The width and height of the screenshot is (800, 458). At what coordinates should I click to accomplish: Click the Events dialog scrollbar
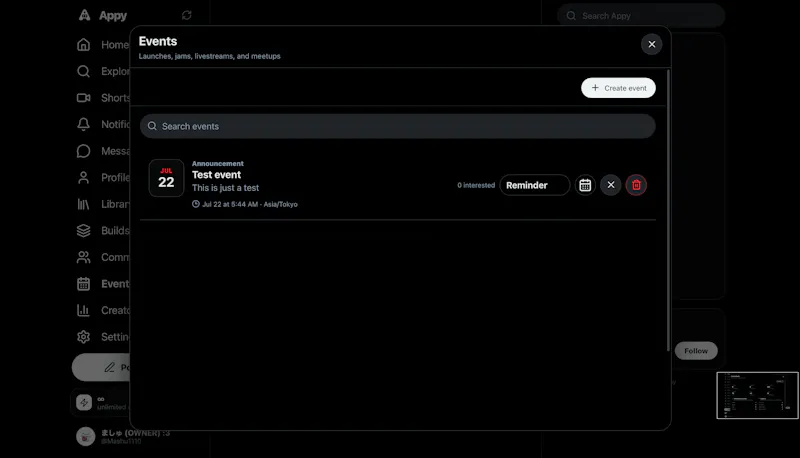pyautogui.click(x=668, y=210)
